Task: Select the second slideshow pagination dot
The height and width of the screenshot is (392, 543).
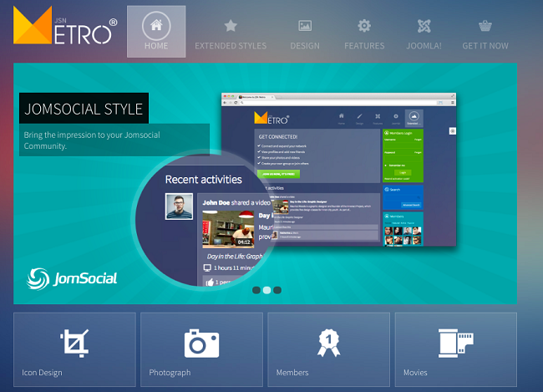Action: coord(266,290)
